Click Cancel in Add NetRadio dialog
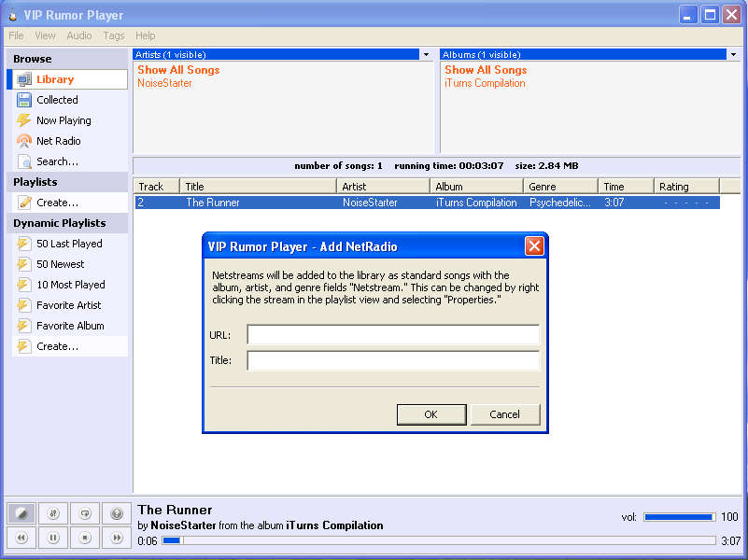This screenshot has height=560, width=748. click(x=504, y=414)
